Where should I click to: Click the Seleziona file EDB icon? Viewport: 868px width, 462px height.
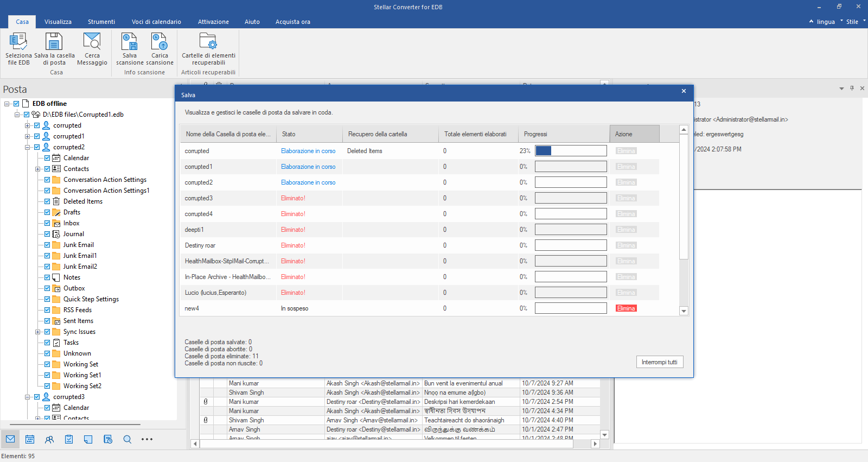click(18, 42)
